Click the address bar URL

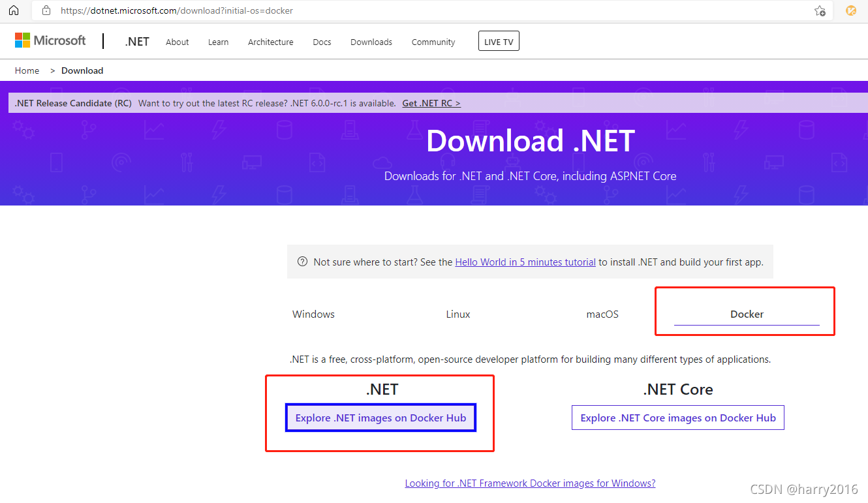click(x=177, y=10)
